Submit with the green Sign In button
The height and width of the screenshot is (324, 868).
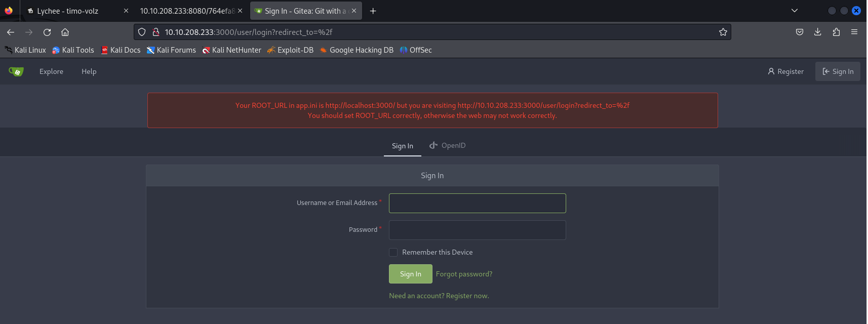pyautogui.click(x=411, y=274)
